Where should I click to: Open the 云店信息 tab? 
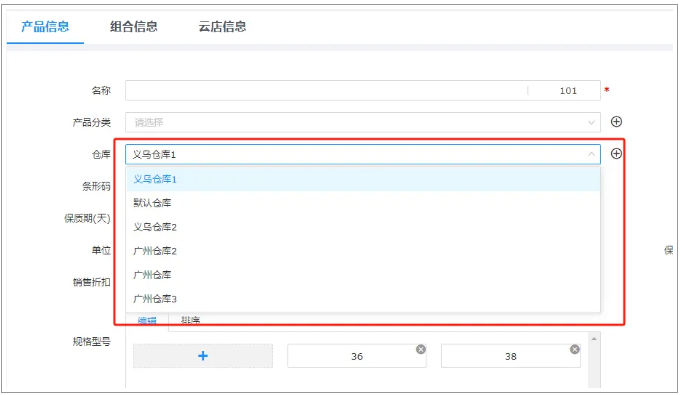[x=222, y=27]
